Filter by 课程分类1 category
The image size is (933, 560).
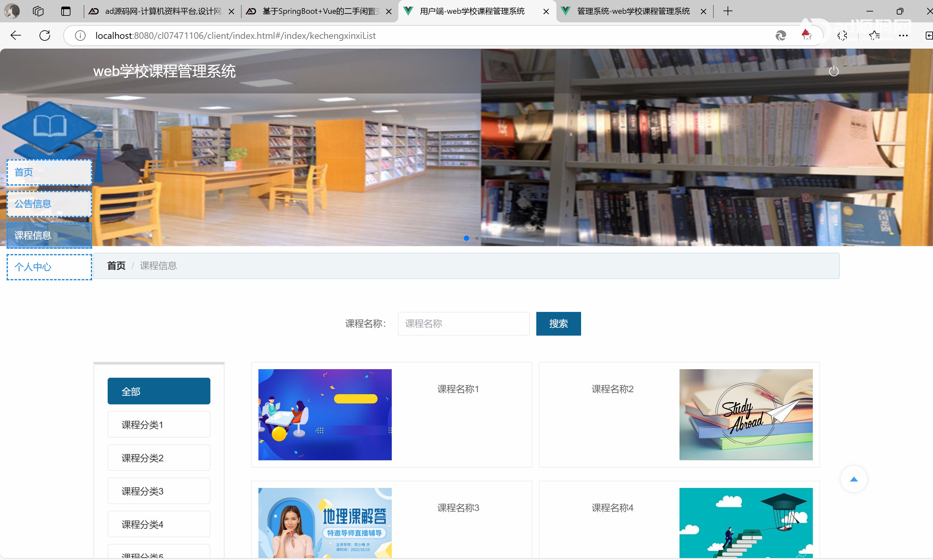pyautogui.click(x=159, y=424)
